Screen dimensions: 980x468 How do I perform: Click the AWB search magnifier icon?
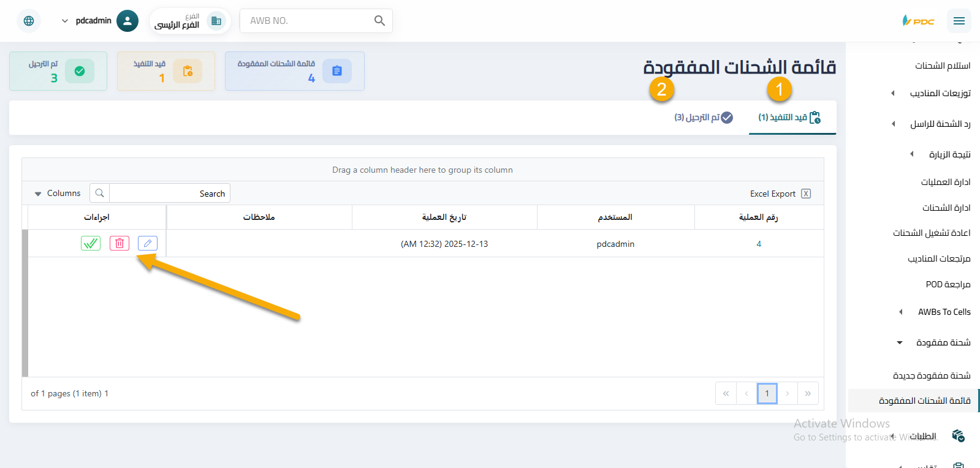tap(379, 21)
